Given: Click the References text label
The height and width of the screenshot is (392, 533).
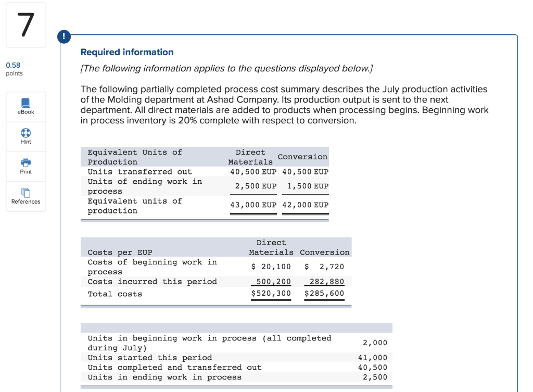Looking at the screenshot, I should click(x=26, y=202).
